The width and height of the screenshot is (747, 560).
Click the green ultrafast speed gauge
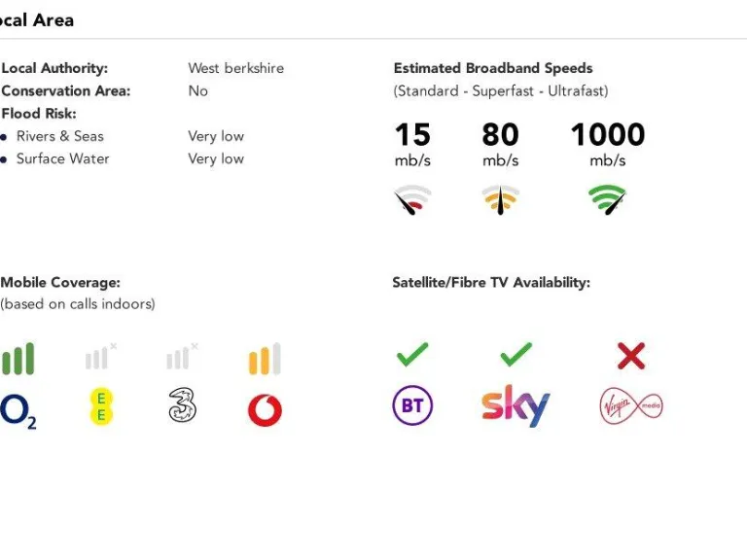[607, 200]
